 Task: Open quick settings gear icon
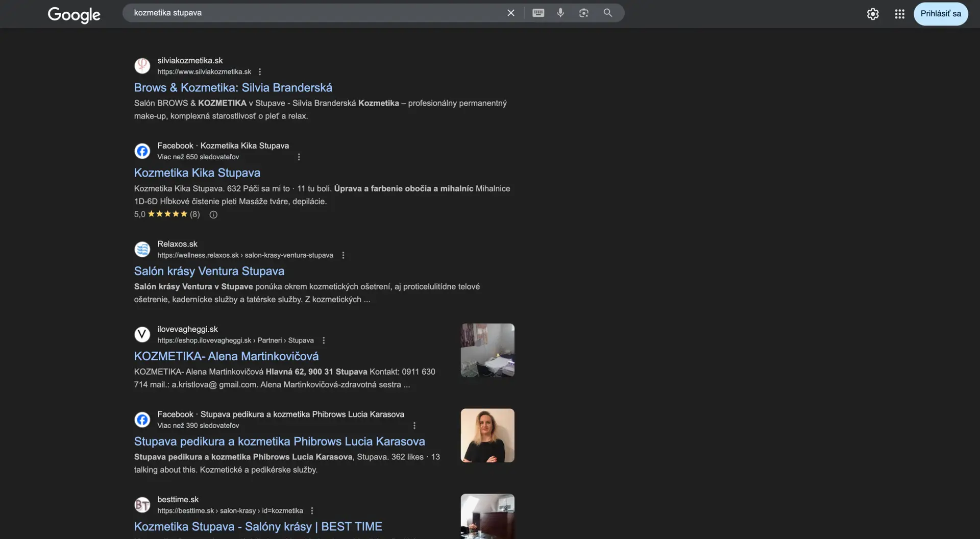[x=873, y=14]
